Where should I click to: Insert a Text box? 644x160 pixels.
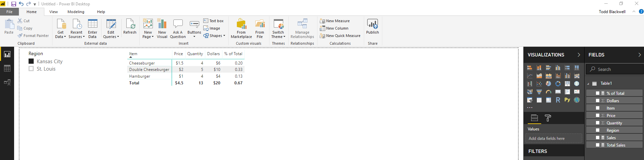click(213, 21)
